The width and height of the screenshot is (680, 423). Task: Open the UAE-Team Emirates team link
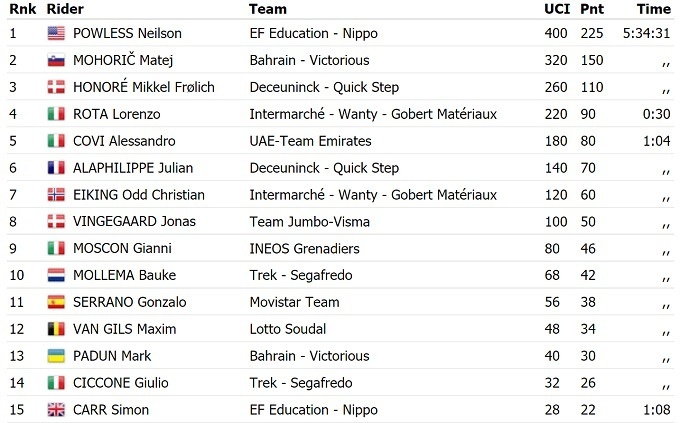pyautogui.click(x=310, y=141)
